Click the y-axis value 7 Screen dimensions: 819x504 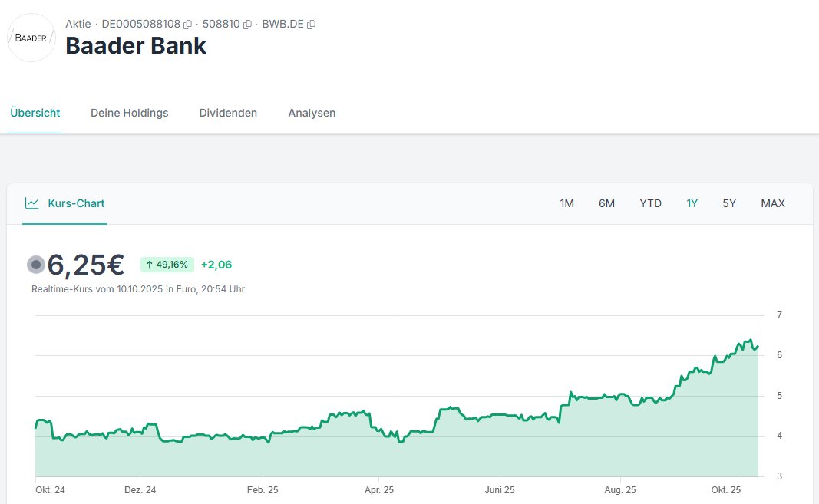[x=779, y=315]
